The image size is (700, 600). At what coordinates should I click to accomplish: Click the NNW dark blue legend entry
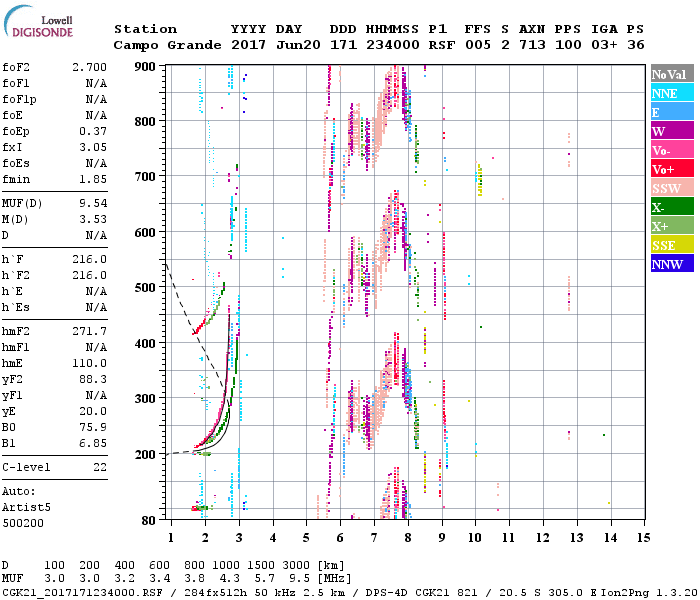[669, 264]
